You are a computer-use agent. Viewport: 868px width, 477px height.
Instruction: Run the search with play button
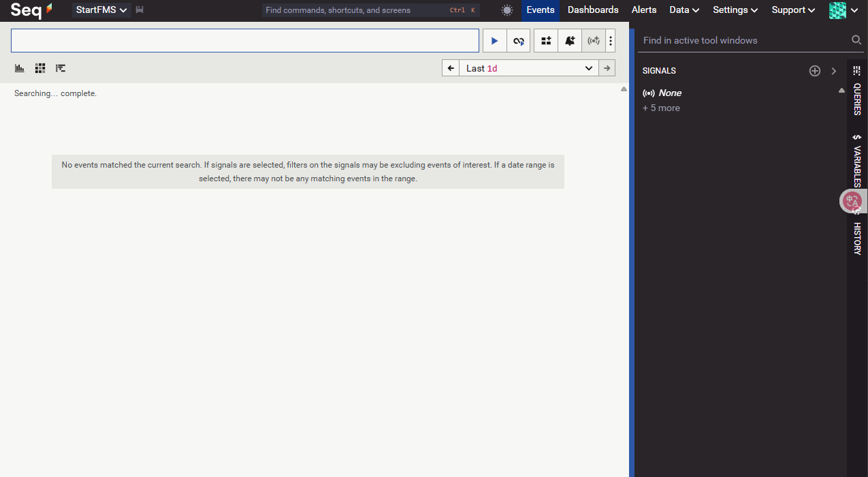pos(495,41)
